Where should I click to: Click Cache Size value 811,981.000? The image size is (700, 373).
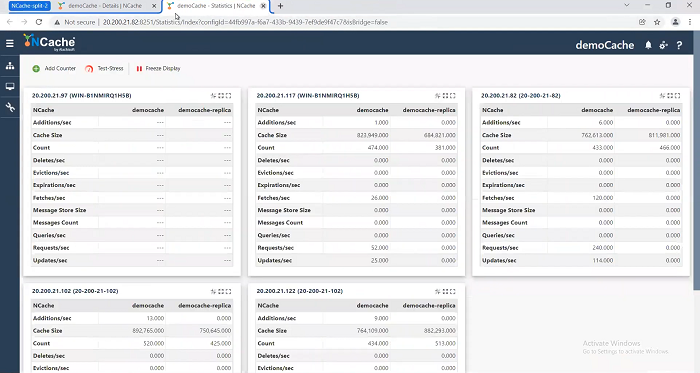pos(665,135)
